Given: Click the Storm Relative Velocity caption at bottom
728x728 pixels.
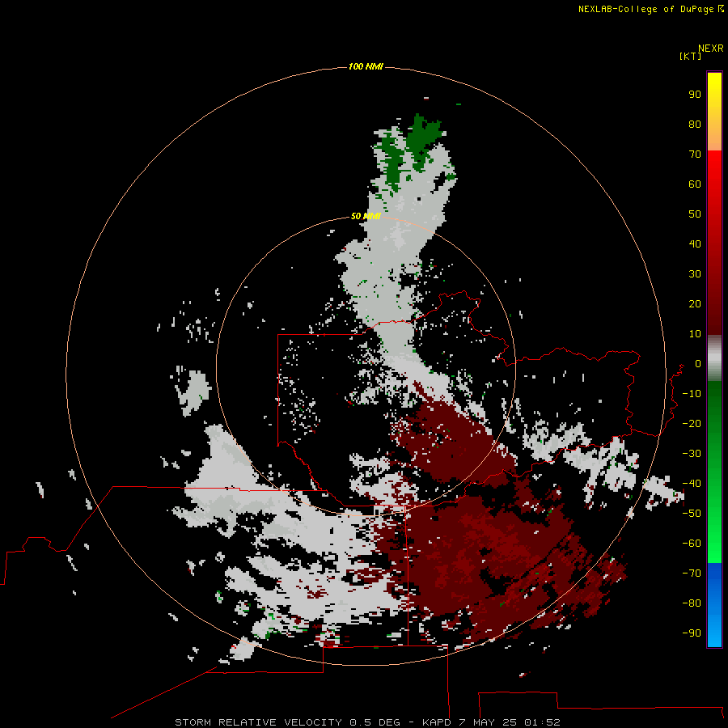Looking at the screenshot, I should pos(367,722).
